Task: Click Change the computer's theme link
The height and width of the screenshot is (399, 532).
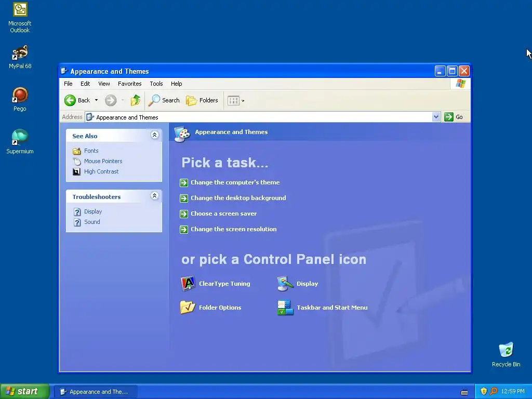Action: click(235, 182)
